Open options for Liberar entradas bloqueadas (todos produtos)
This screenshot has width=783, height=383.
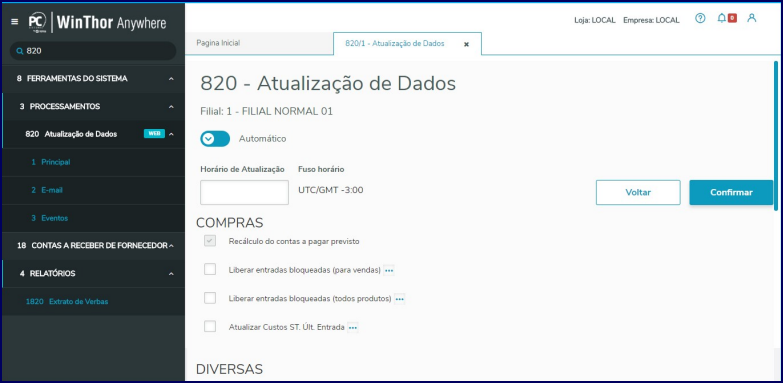tap(399, 299)
